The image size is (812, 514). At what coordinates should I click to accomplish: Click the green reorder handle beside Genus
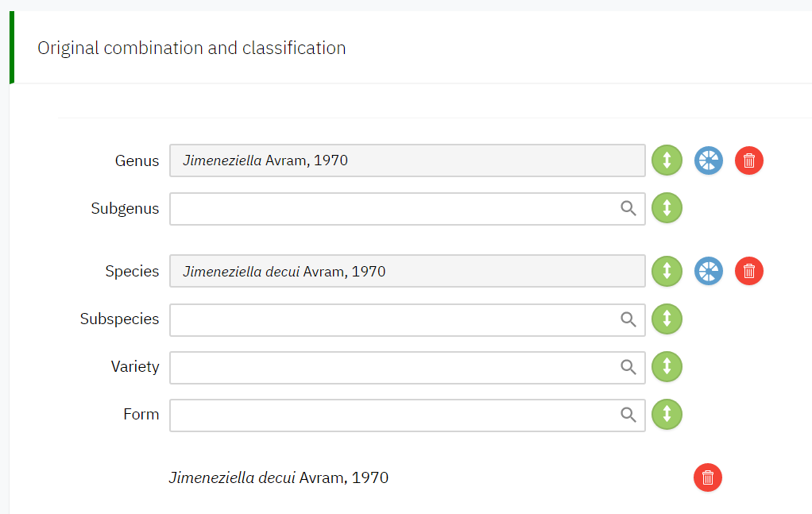tap(667, 160)
